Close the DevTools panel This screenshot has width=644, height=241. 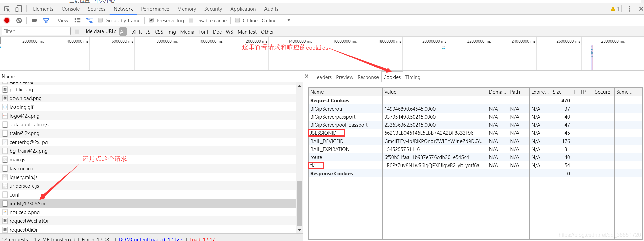point(641,9)
